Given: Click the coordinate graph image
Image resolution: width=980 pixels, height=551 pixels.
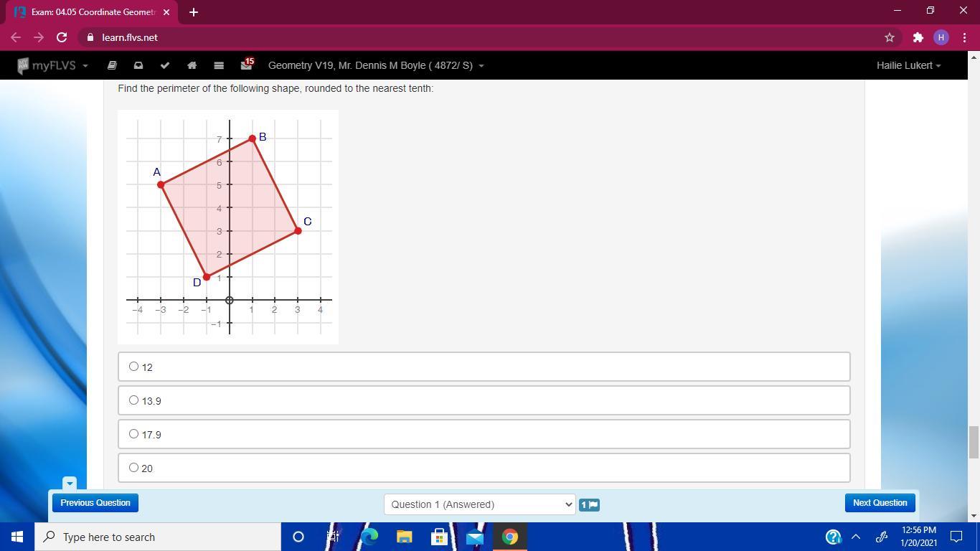Looking at the screenshot, I should tap(228, 227).
